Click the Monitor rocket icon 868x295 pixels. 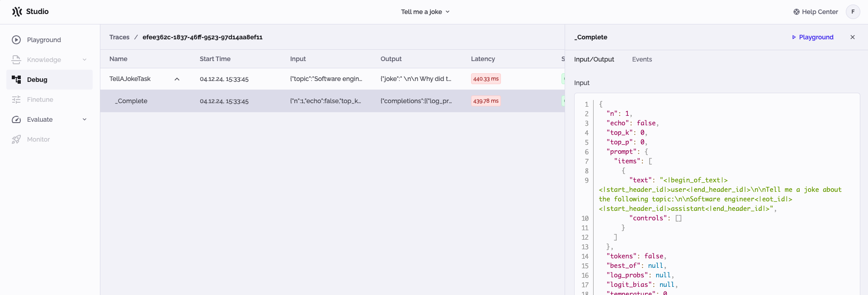point(16,139)
